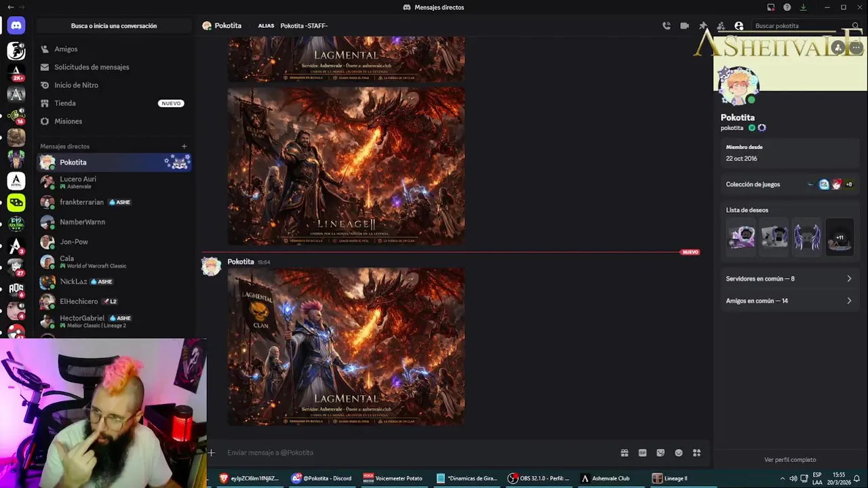This screenshot has height=488, width=868.
Task: Open Solicitudes de mensajes
Action: coord(114,67)
